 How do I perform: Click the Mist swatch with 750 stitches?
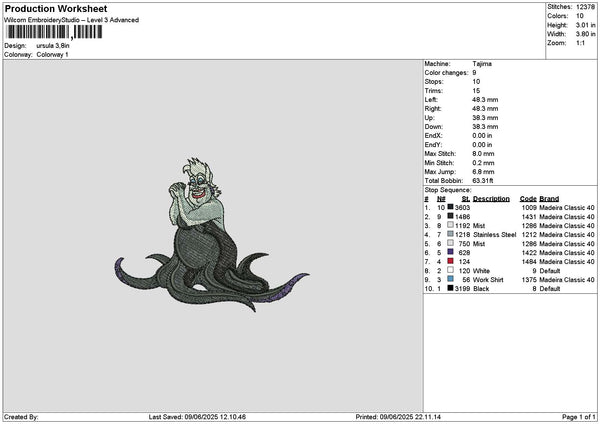click(x=450, y=243)
